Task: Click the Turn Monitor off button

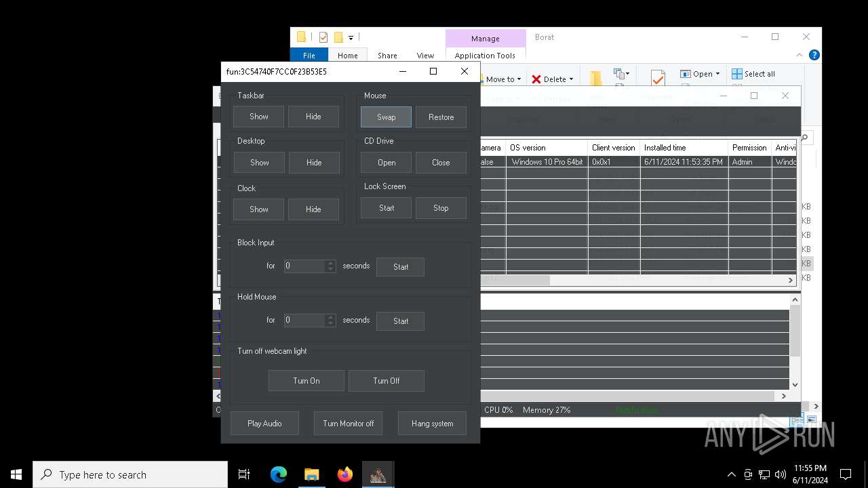Action: point(349,424)
